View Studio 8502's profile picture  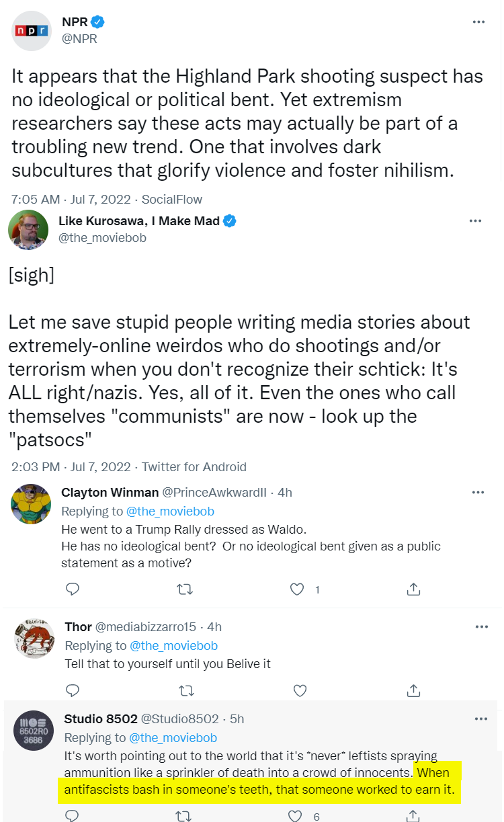(34, 730)
